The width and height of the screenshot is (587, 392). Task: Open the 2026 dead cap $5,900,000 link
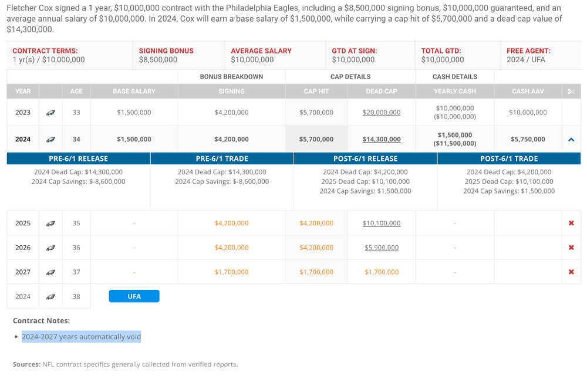tap(382, 248)
